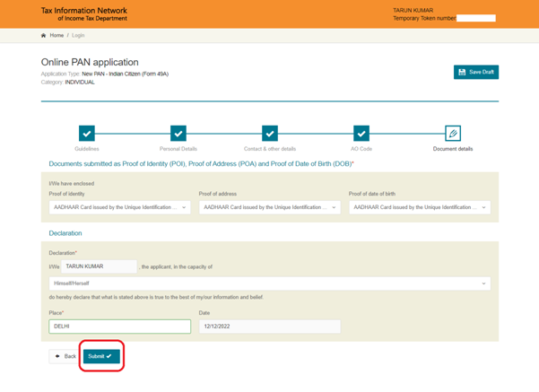Open the Proof of date of birth dropdown
The image size is (539, 392).
click(x=419, y=207)
